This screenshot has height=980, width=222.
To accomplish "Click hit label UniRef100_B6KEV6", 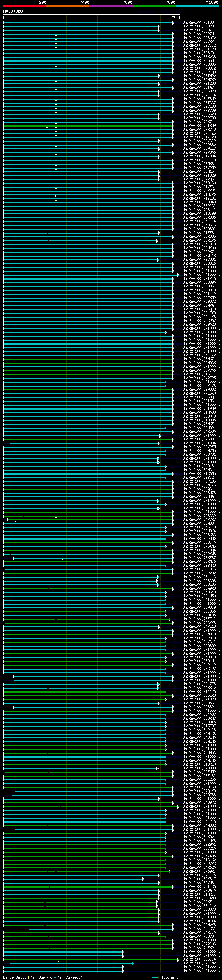I will 199,241.
